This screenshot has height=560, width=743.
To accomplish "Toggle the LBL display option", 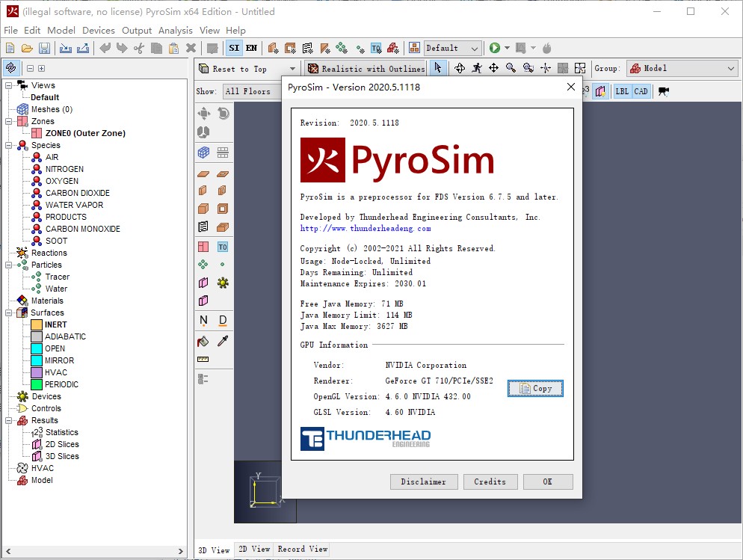I will (621, 90).
